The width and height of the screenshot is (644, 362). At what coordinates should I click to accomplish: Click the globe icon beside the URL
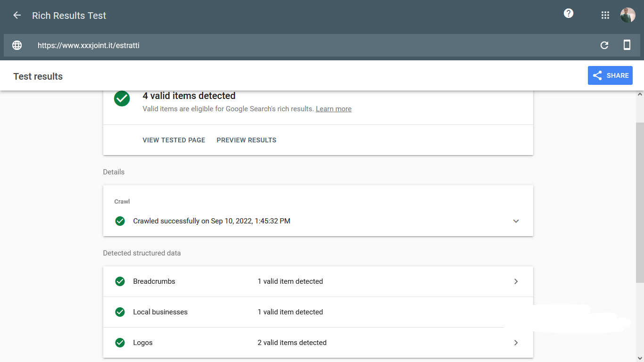pyautogui.click(x=17, y=45)
